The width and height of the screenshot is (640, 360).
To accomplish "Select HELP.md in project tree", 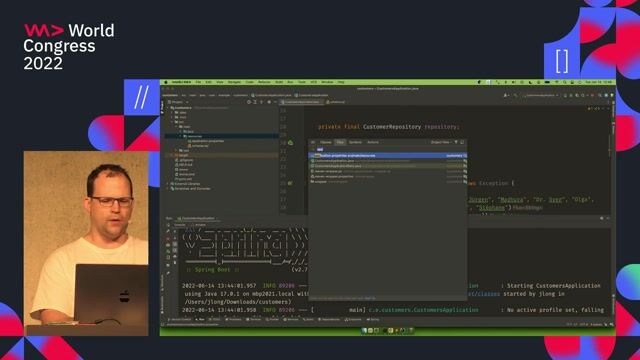I will 184,165.
